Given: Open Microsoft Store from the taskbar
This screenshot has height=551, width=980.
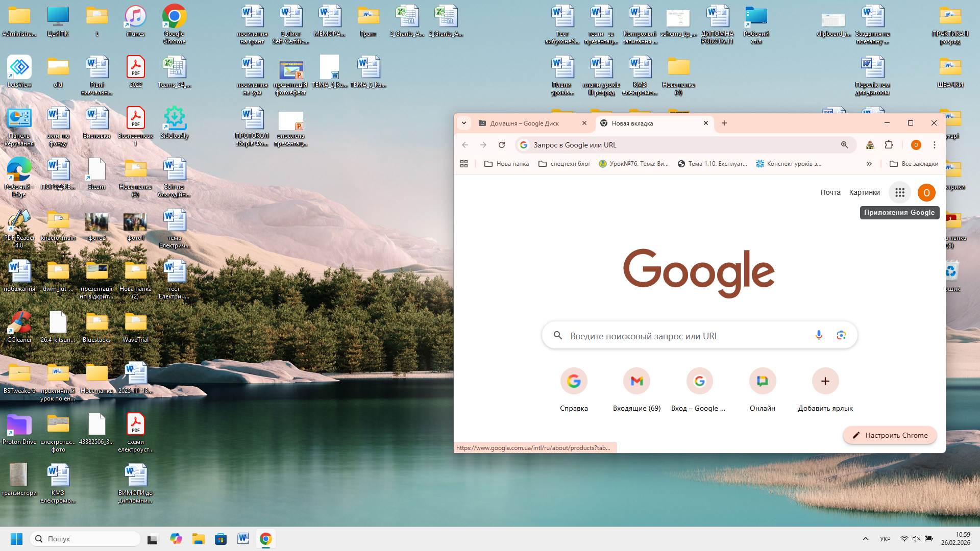Looking at the screenshot, I should (220, 539).
